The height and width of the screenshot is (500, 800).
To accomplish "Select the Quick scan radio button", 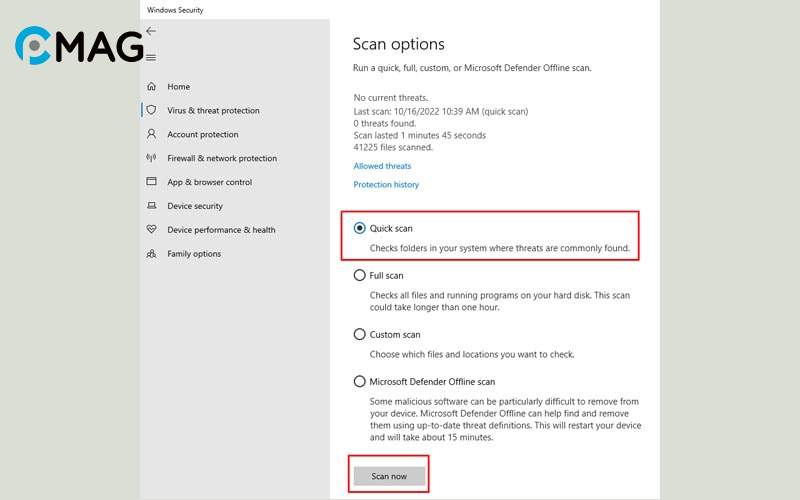I will point(360,228).
